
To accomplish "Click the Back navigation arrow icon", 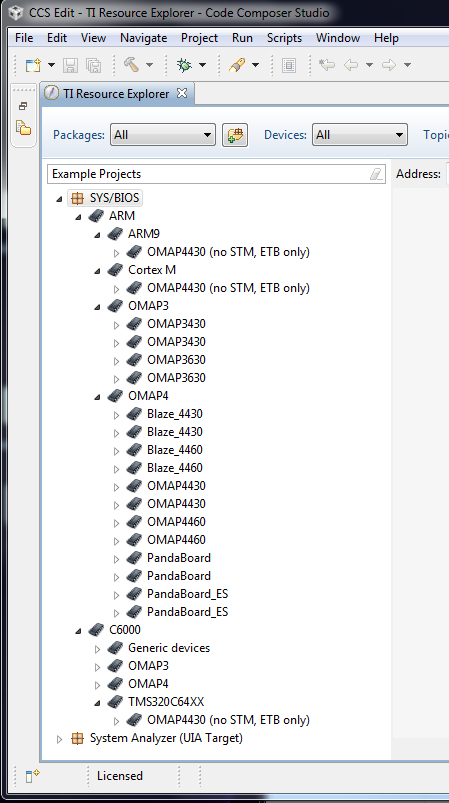I will pos(351,65).
